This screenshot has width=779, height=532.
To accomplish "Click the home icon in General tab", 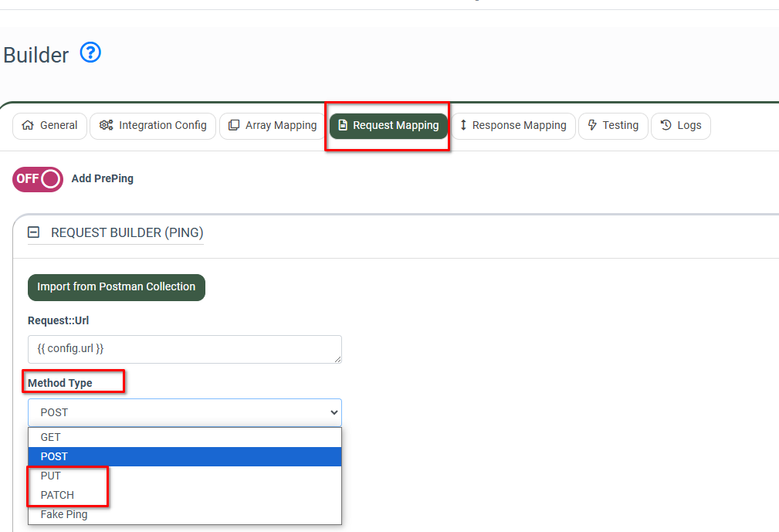I will (29, 125).
